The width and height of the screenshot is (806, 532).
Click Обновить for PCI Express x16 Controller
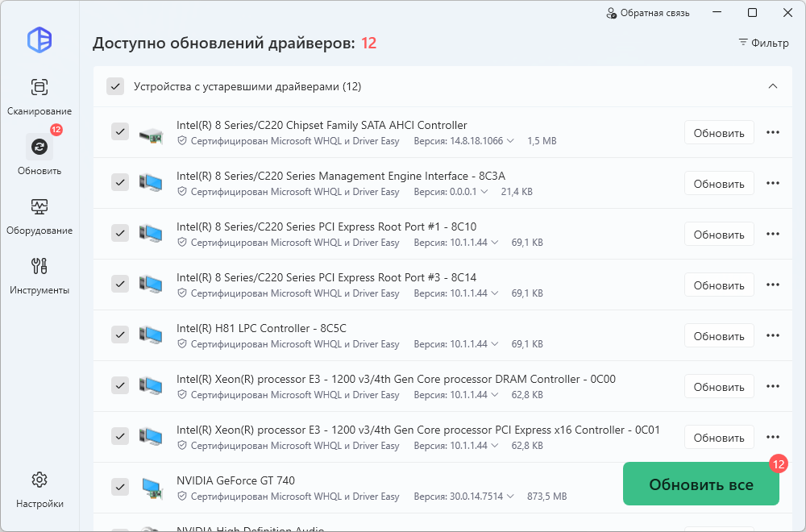point(719,438)
